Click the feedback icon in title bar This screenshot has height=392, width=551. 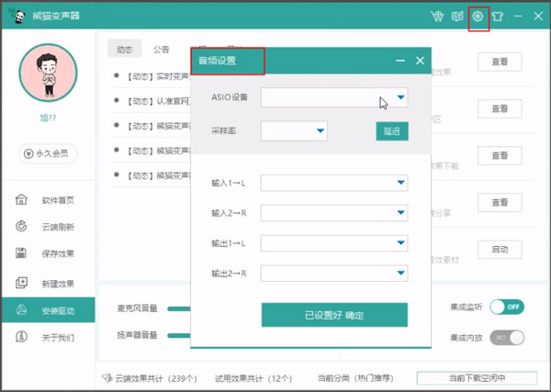coord(457,17)
